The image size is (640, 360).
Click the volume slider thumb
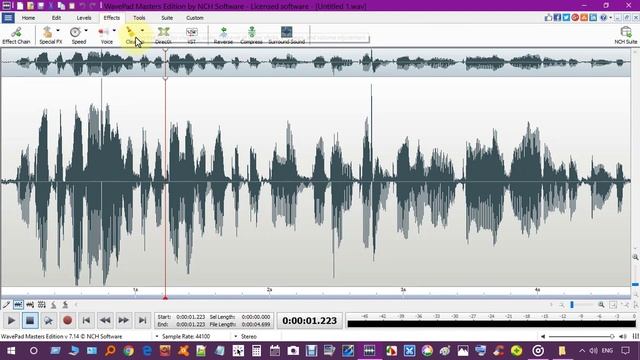coord(612,336)
